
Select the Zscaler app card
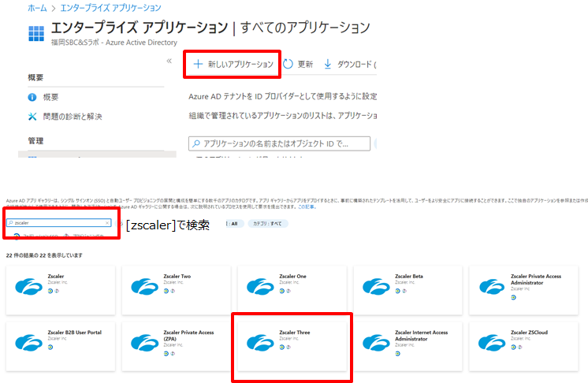pos(61,291)
